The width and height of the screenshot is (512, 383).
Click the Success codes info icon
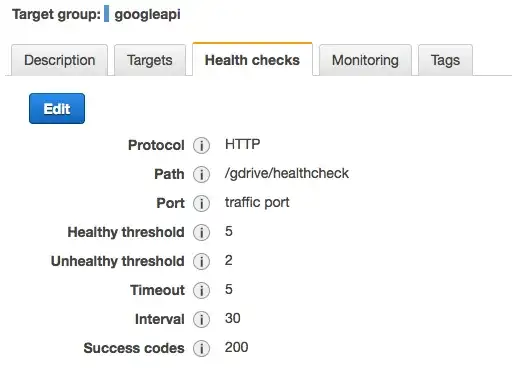click(x=201, y=348)
